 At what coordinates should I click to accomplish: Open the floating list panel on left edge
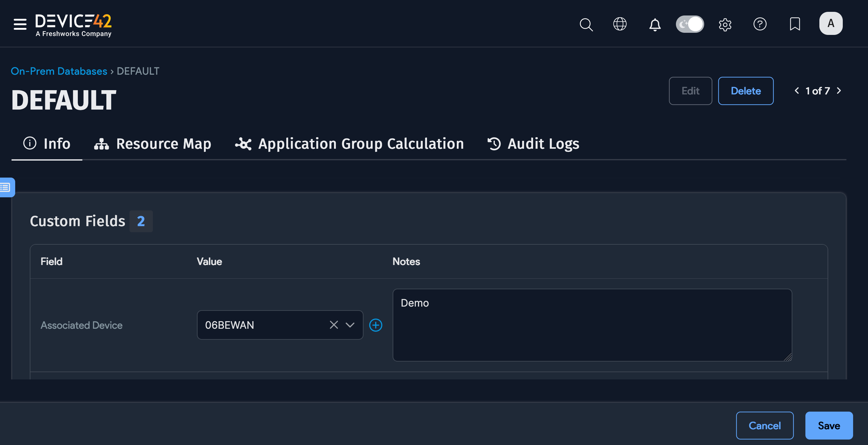pos(5,187)
